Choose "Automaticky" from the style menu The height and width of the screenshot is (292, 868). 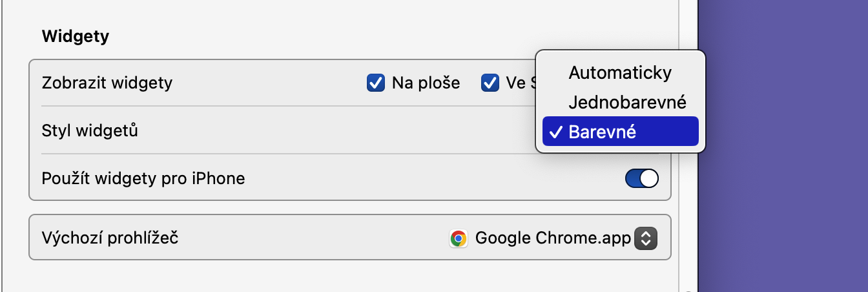pos(620,73)
